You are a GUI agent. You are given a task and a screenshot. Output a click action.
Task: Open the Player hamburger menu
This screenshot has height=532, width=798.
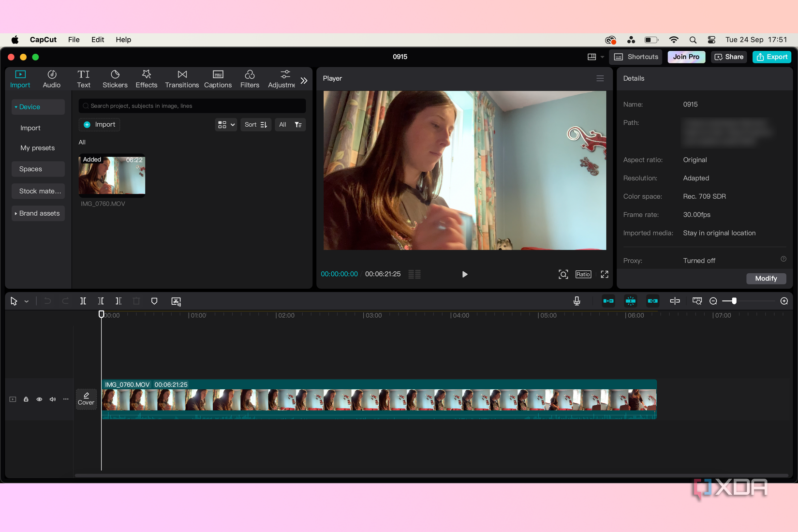tap(600, 78)
